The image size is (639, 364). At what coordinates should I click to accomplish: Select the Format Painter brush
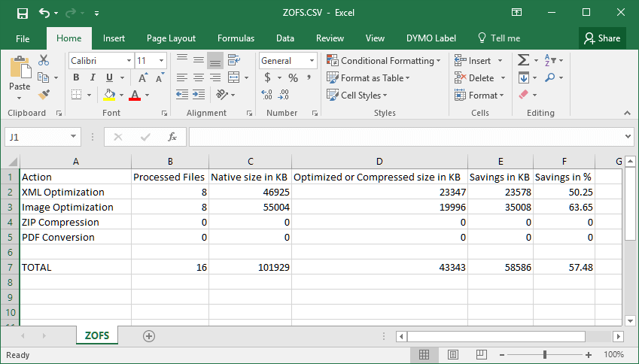pyautogui.click(x=44, y=94)
